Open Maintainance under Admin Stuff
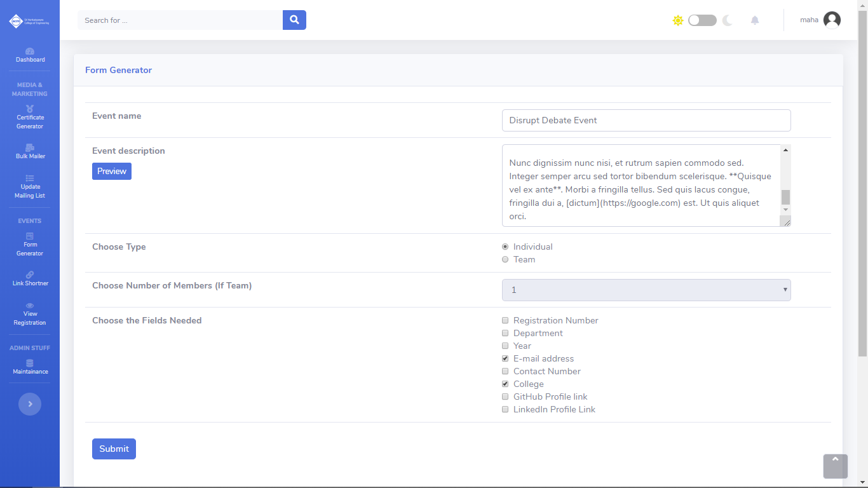Screen dimensions: 868x488 (x=30, y=367)
